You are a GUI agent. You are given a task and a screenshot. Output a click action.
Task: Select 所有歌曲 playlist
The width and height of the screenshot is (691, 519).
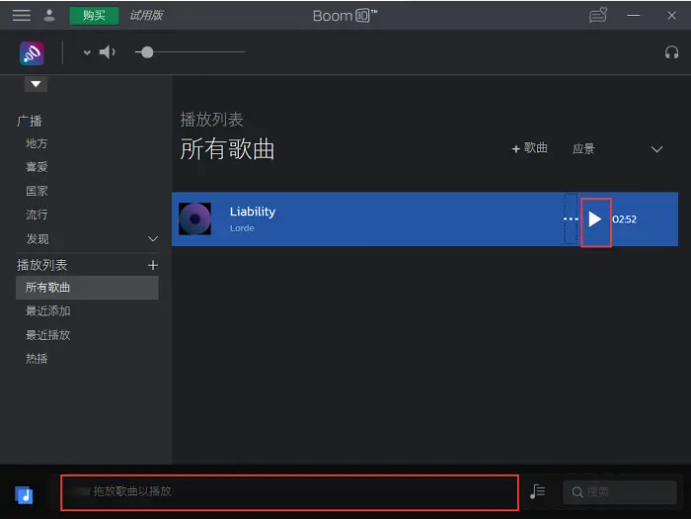tap(87, 288)
